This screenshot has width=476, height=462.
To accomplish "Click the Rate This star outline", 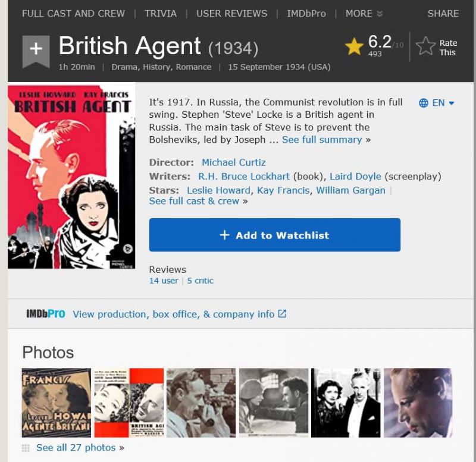I will point(425,46).
